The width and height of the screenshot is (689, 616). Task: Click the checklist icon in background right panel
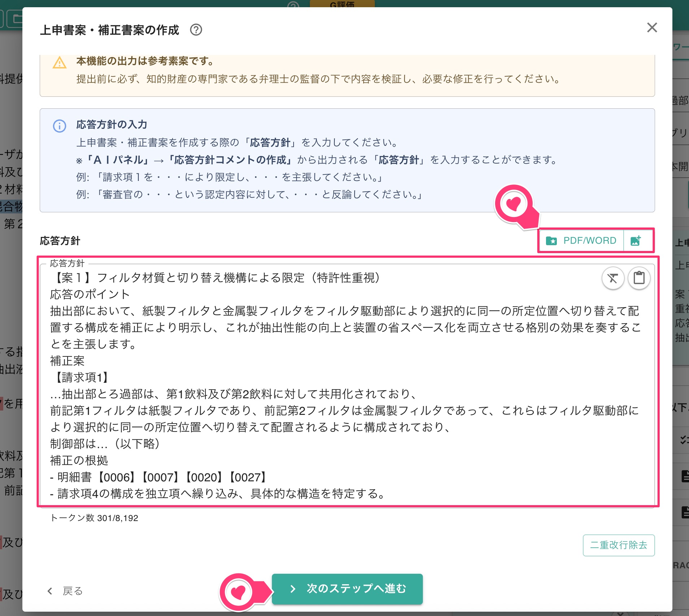tap(685, 439)
